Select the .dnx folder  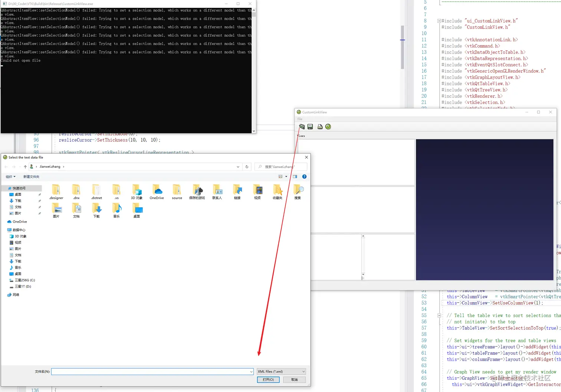76,192
